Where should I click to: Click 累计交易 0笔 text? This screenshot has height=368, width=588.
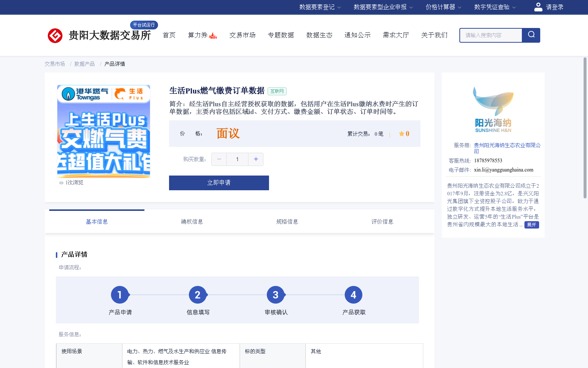365,134
